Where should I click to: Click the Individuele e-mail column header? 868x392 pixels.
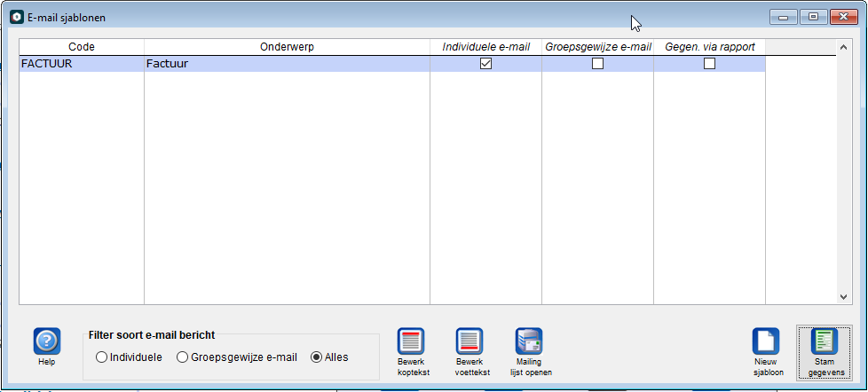[x=485, y=47]
